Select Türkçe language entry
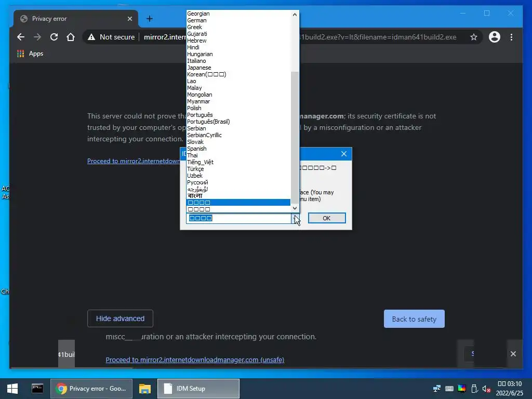532x399 pixels. [x=238, y=169]
